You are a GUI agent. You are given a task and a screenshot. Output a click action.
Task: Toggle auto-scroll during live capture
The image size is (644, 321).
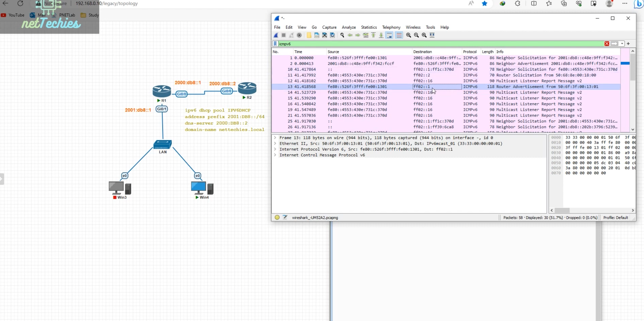389,35
